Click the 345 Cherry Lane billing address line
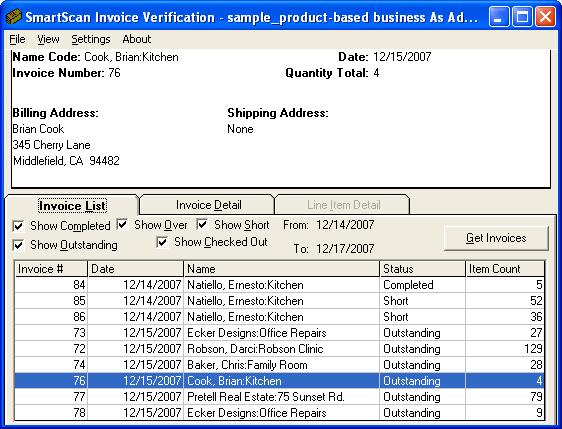Image resolution: width=562 pixels, height=429 pixels. tap(51, 145)
